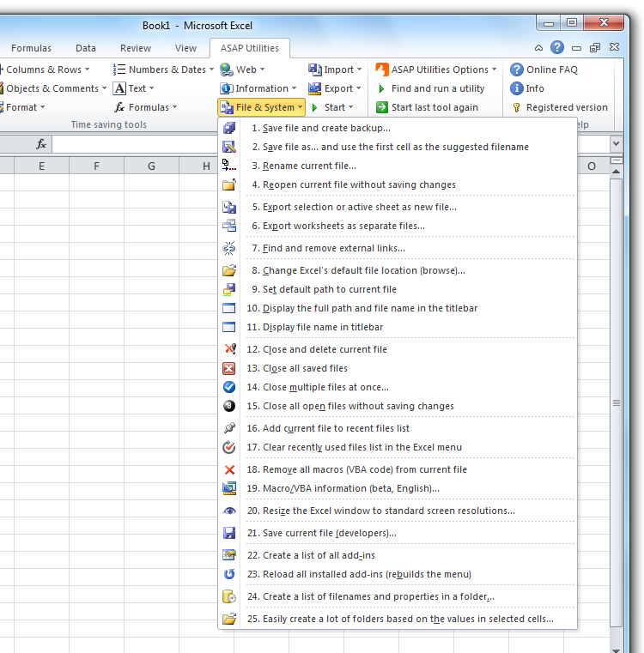This screenshot has height=653, width=644.
Task: Click the Export selection as new file icon
Action: (229, 207)
